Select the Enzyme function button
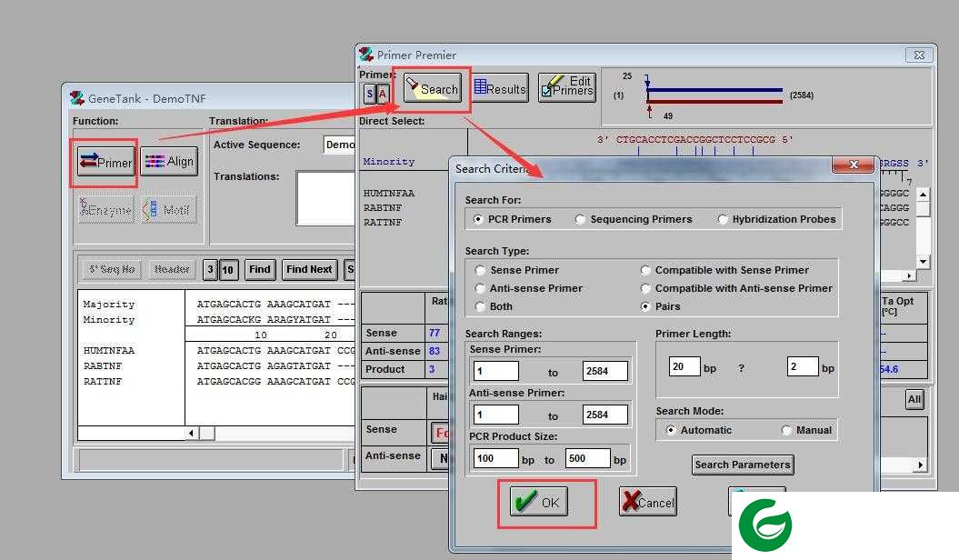959x560 pixels. tap(105, 210)
